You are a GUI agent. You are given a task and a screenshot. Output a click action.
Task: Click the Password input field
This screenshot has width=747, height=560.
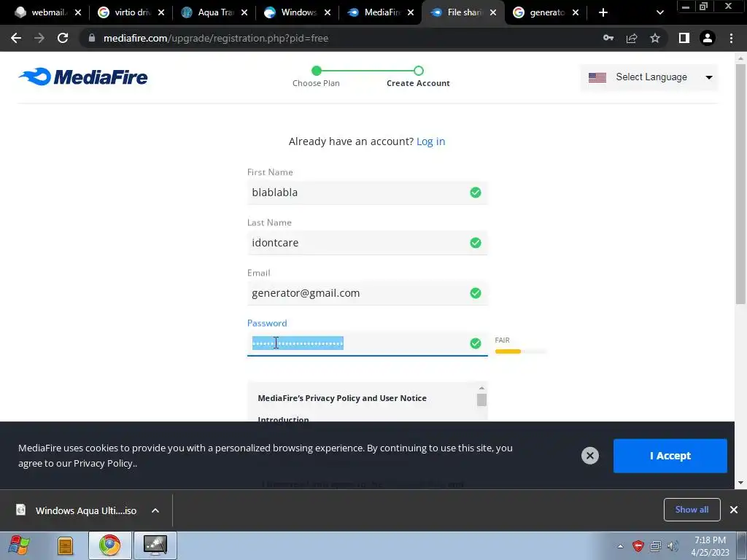coord(368,343)
